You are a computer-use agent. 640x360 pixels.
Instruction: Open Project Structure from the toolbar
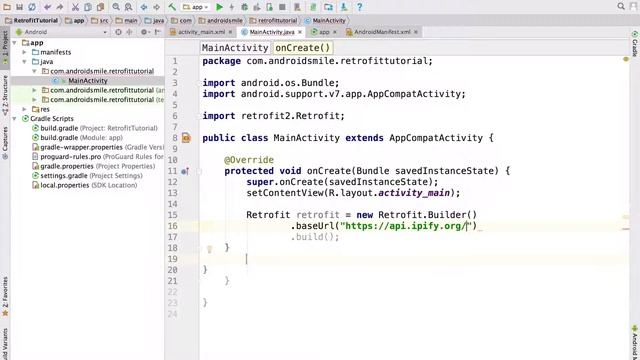tap(329, 7)
